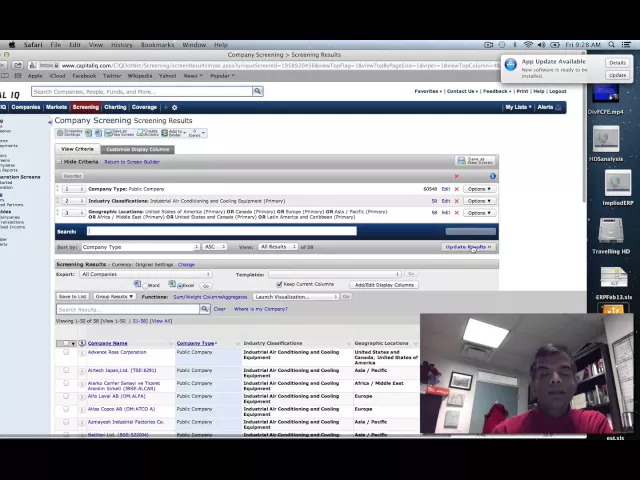The image size is (640, 480).
Task: Delete criterion Company Type with red X
Action: coord(457,189)
